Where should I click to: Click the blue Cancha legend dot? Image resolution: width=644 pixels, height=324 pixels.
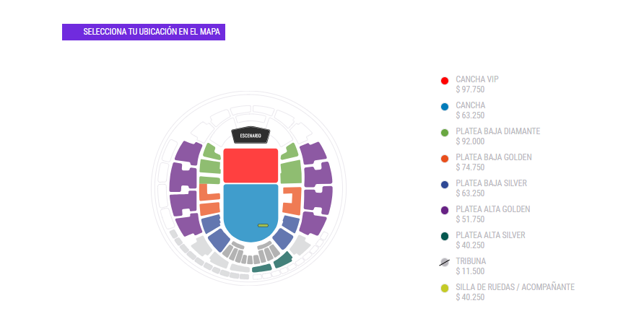[x=445, y=106]
